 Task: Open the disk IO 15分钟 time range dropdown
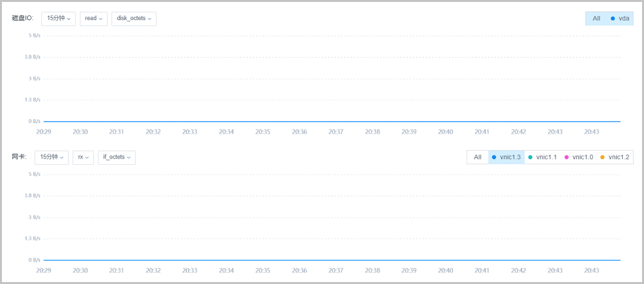[x=59, y=19]
